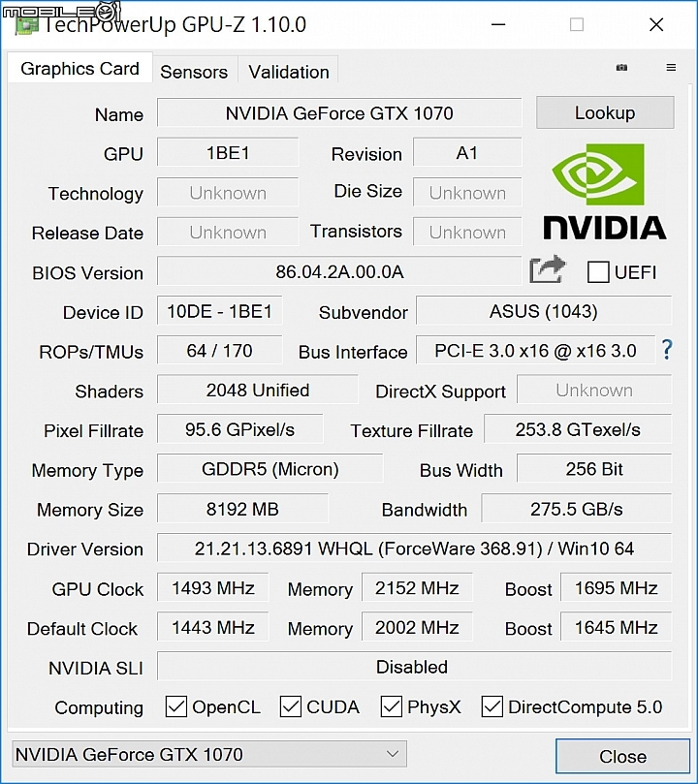The image size is (698, 784).
Task: Click DirectX Support Unknown field
Action: pyautogui.click(x=594, y=390)
